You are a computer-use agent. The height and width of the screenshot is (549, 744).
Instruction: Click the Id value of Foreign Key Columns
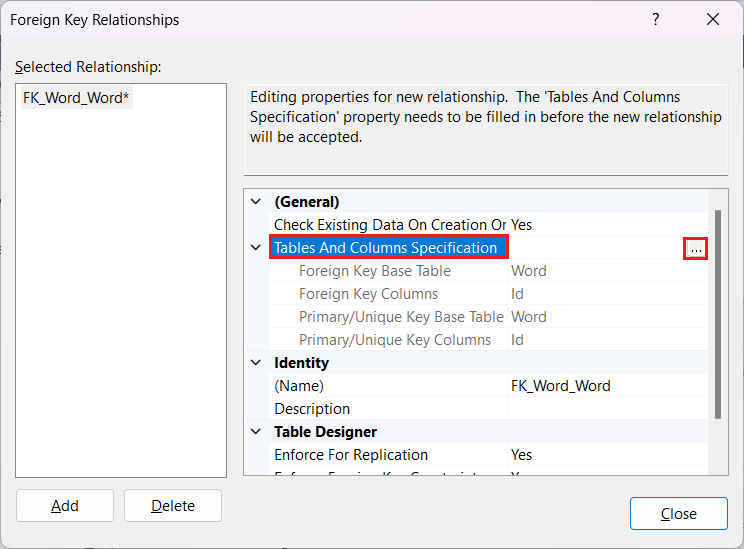[517, 294]
